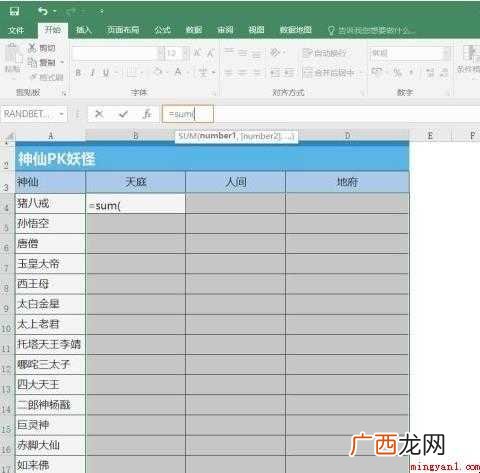Open the 文件 (File) tab
This screenshot has height=473, width=480.
point(16,30)
